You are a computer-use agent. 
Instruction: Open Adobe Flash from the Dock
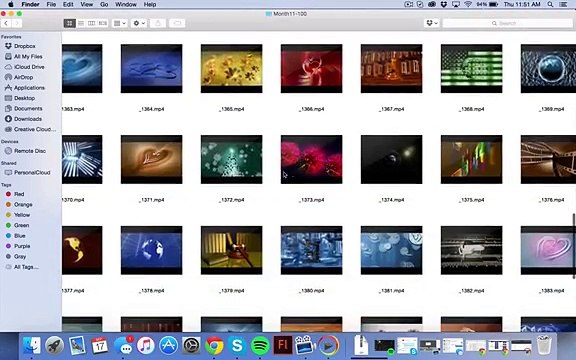click(283, 346)
